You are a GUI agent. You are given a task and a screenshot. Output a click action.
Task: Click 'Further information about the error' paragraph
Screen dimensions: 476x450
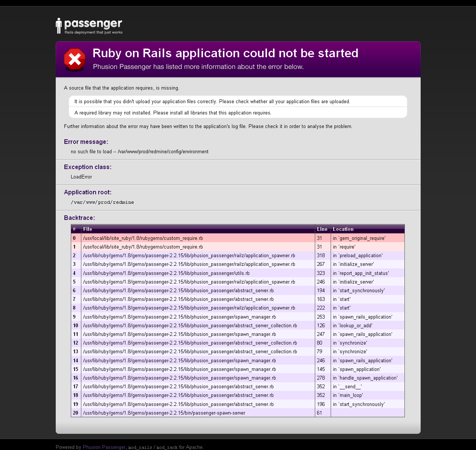(208, 126)
